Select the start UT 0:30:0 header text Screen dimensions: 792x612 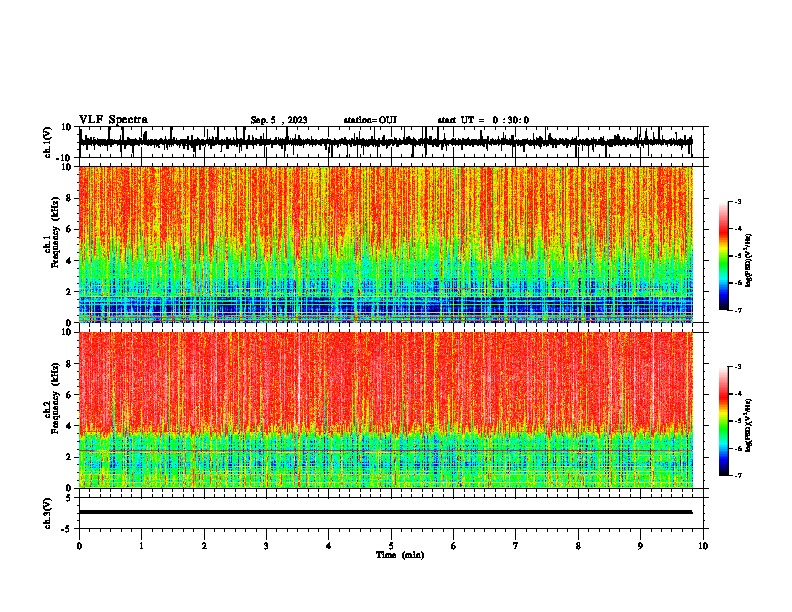coord(483,120)
